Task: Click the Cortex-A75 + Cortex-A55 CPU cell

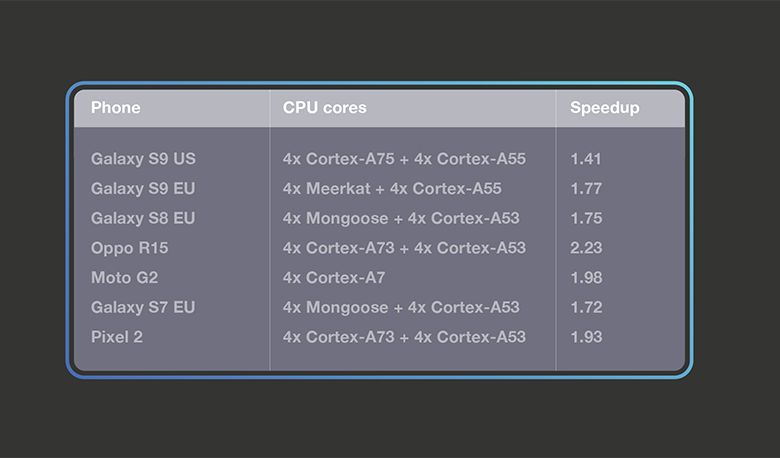Action: [x=404, y=159]
